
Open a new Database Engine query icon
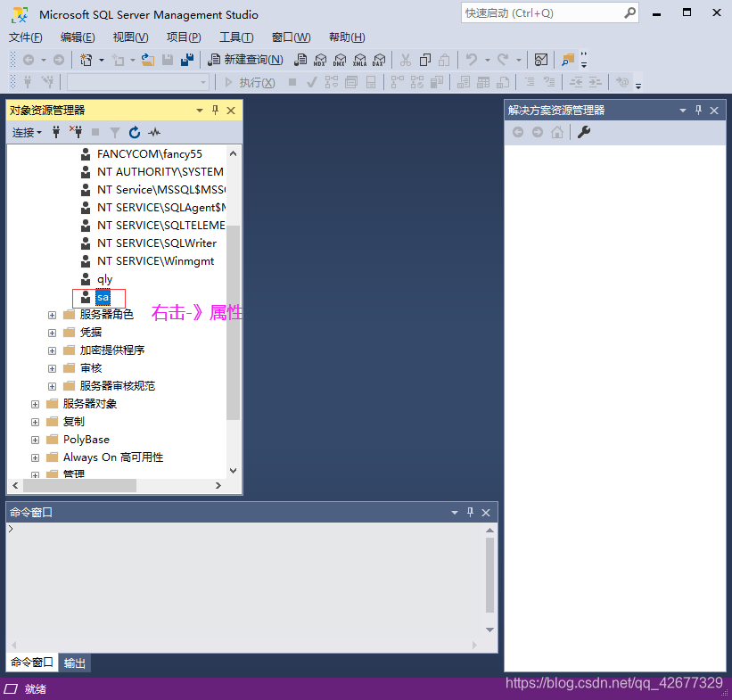pyautogui.click(x=300, y=60)
